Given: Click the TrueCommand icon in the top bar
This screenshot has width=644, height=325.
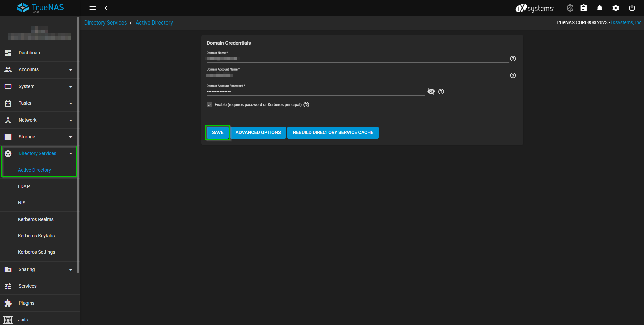Looking at the screenshot, I should pos(570,8).
